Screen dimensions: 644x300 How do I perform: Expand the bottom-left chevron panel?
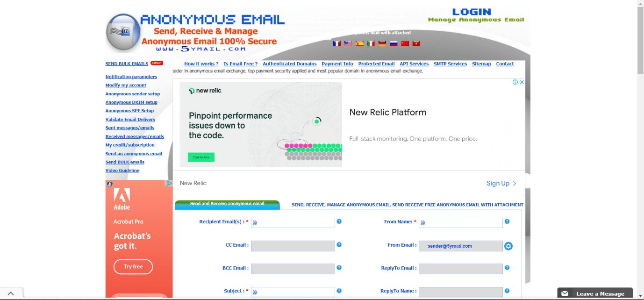tap(11, 293)
